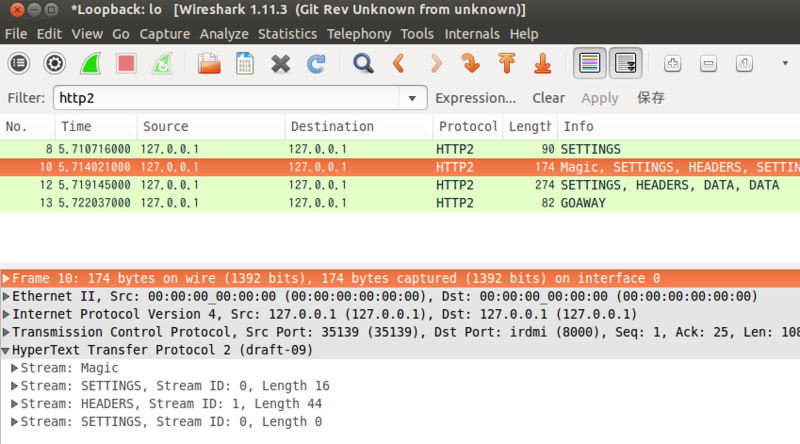Screen dimensions: 800x444
Task: Open capture options gear icon
Action: coord(55,64)
